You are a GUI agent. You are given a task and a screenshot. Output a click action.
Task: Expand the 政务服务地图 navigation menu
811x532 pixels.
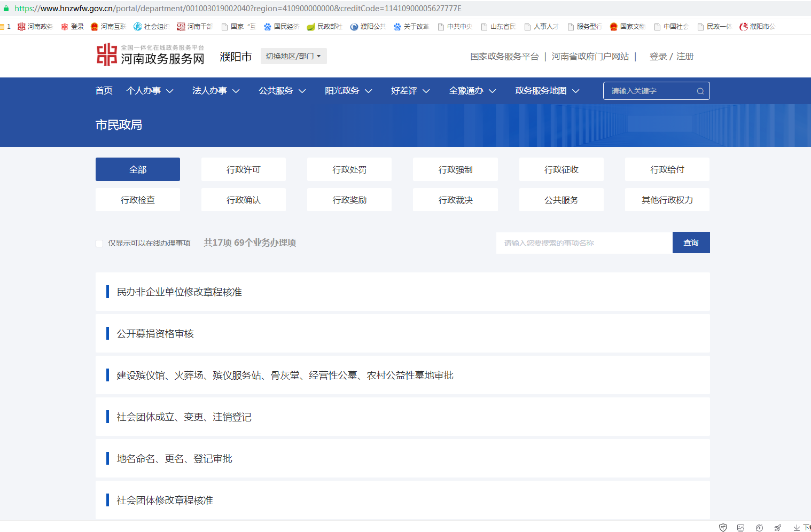click(x=547, y=91)
